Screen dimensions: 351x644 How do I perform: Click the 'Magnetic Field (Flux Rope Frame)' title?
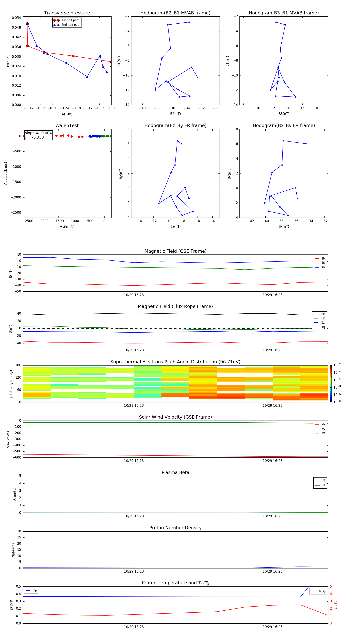175,307
